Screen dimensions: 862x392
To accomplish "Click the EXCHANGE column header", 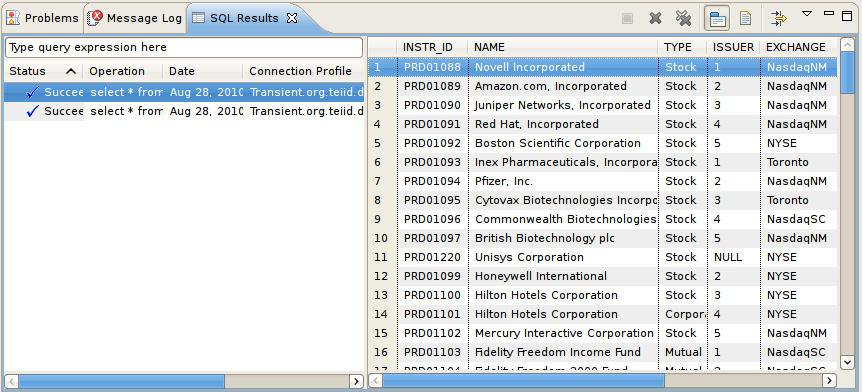I will (x=798, y=47).
